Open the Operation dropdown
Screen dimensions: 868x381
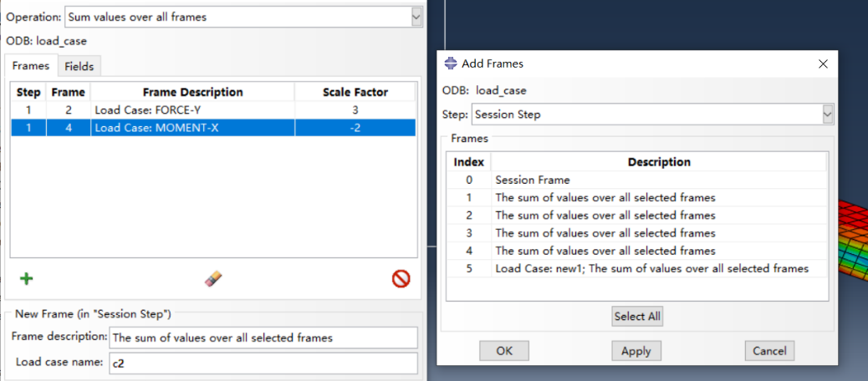pos(416,17)
